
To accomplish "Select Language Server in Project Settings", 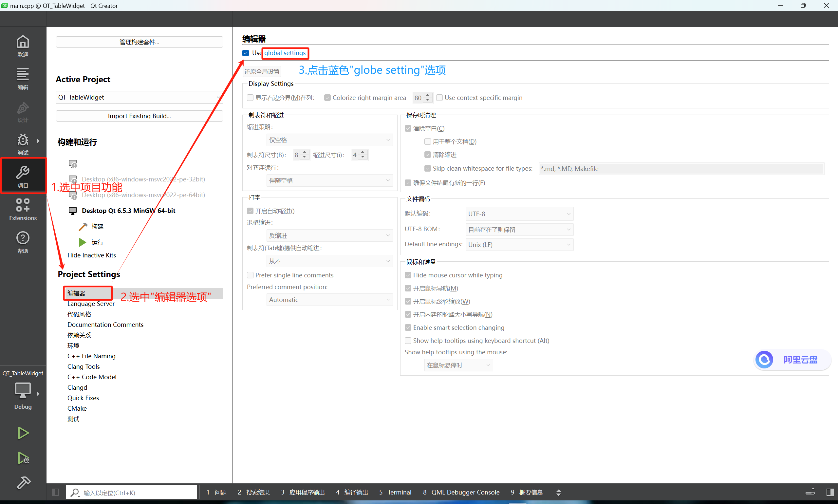I will coord(91,304).
